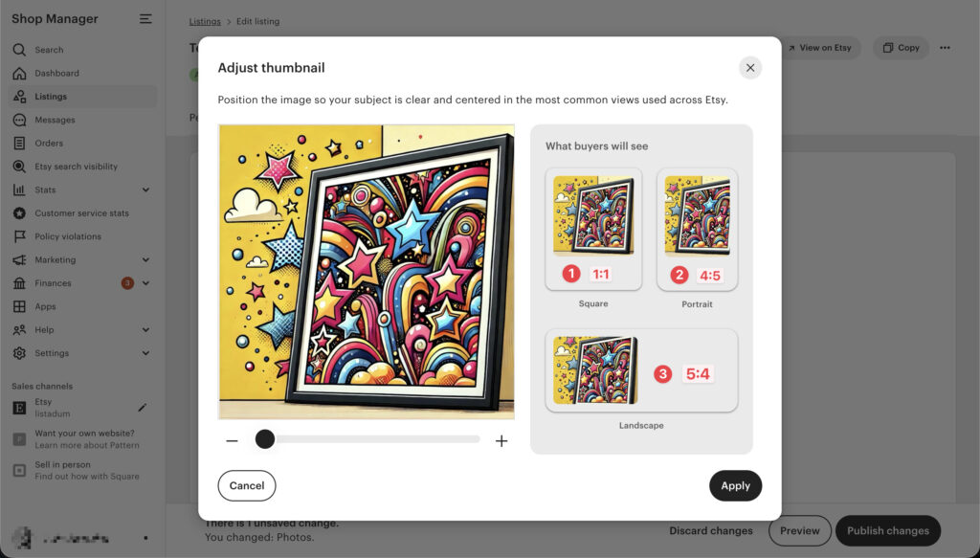Image resolution: width=980 pixels, height=558 pixels.
Task: Click the thumbnail zoom slider handle
Action: (x=265, y=439)
